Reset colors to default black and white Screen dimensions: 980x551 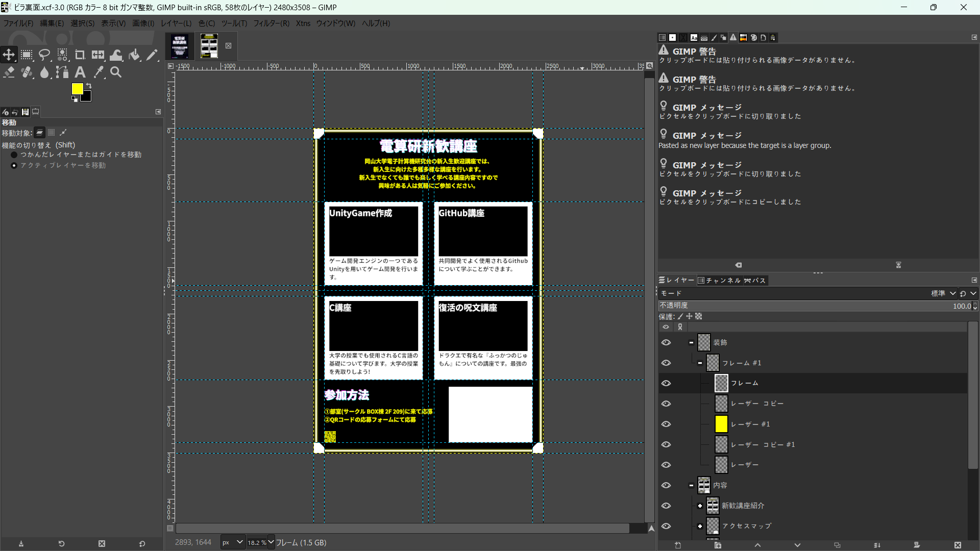click(75, 99)
